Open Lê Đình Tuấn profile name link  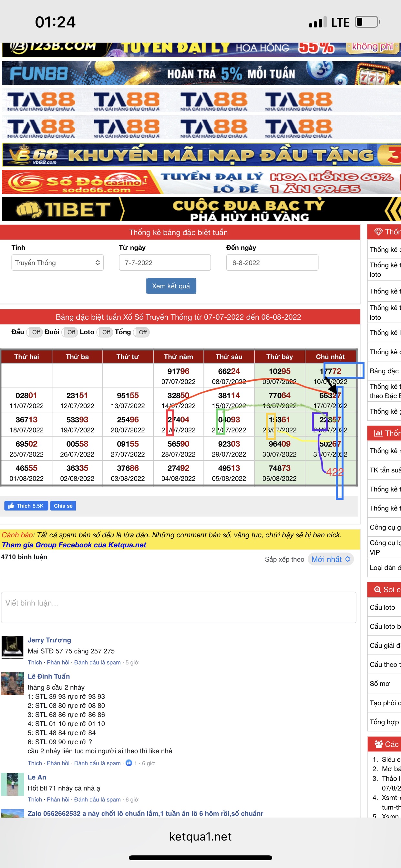point(49,676)
